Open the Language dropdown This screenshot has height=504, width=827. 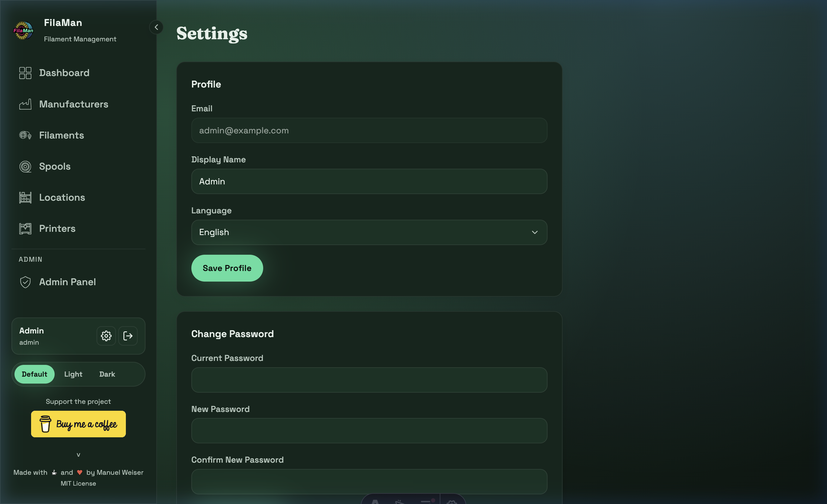pos(369,232)
